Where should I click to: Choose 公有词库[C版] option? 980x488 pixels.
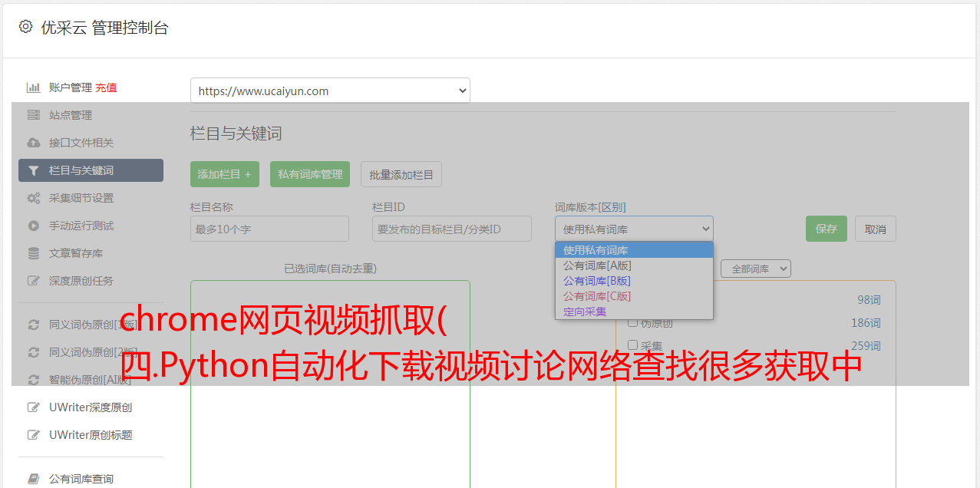pos(634,296)
